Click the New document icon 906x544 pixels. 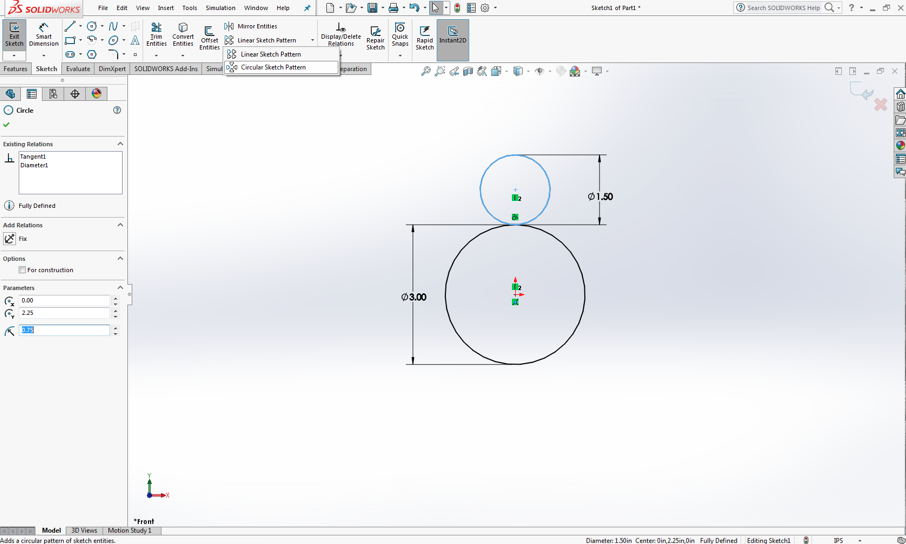click(x=329, y=8)
